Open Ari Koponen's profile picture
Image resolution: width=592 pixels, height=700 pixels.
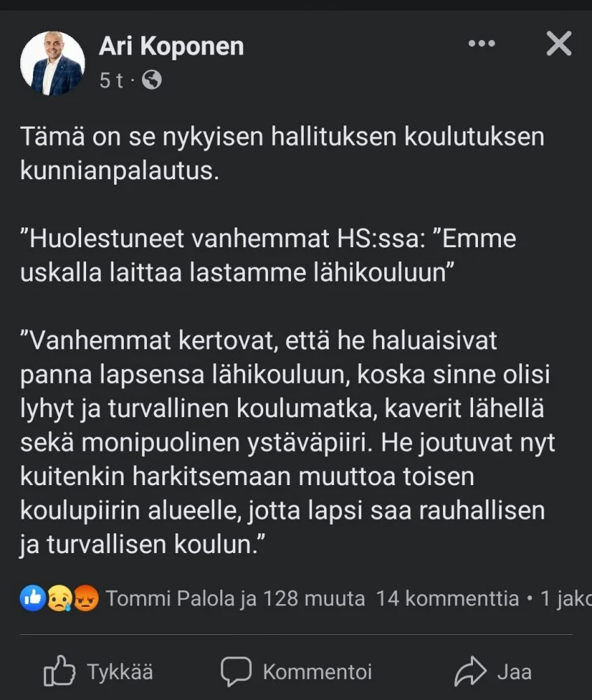click(53, 63)
